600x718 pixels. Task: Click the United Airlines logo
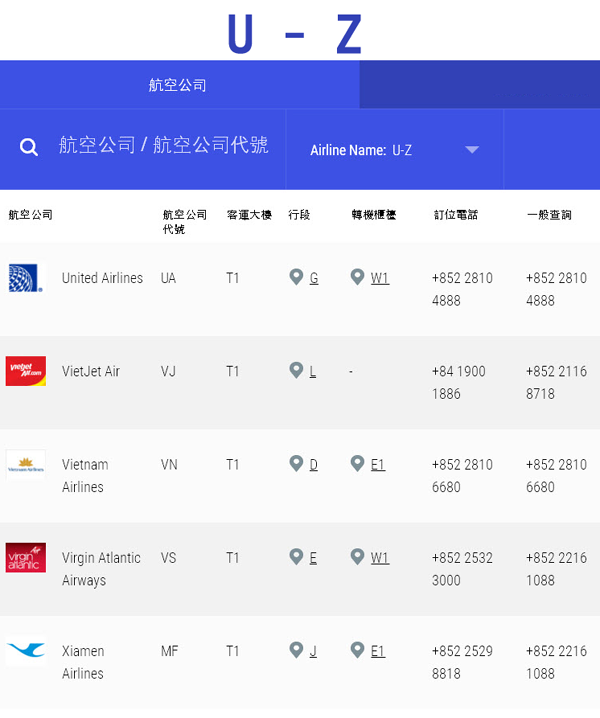(x=26, y=278)
